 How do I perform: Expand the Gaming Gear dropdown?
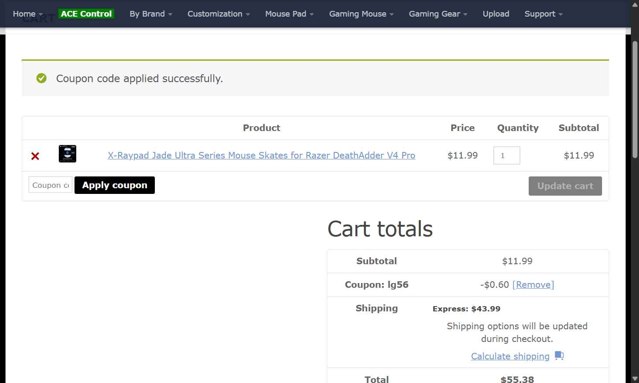pos(438,14)
